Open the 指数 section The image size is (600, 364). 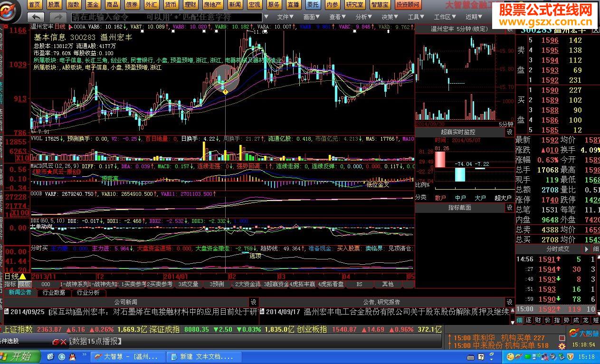click(74, 5)
